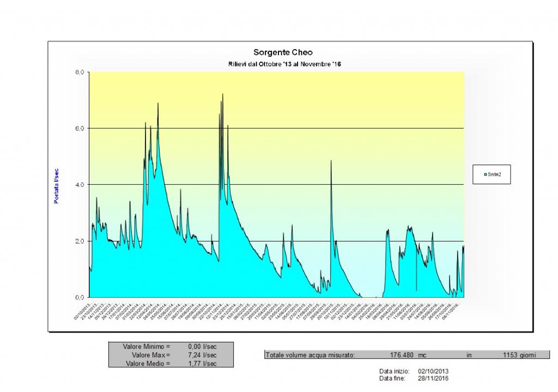Select the subtitle starting with Rilievi dal Ottobre

click(284, 64)
